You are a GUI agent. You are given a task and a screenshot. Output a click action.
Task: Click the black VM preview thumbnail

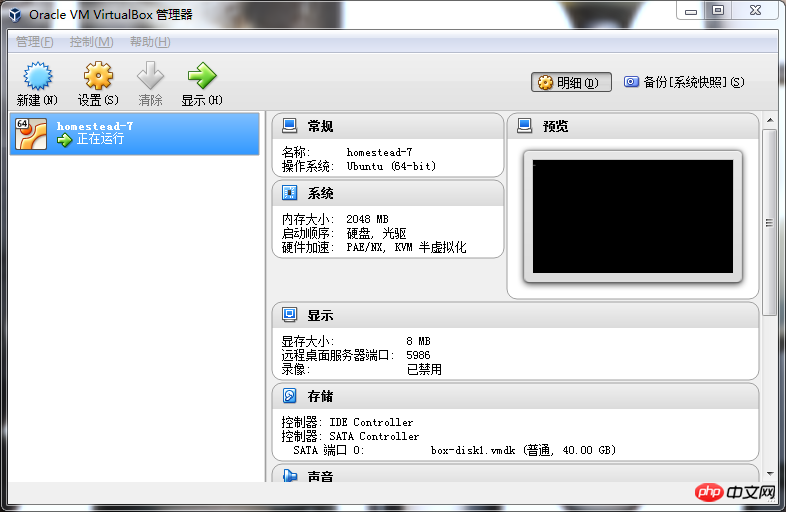coord(633,217)
